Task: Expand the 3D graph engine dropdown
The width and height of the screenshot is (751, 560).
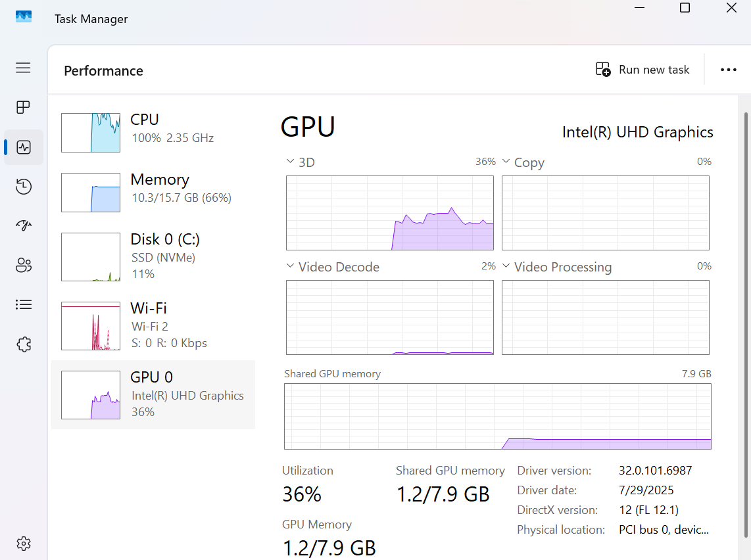Action: pyautogui.click(x=290, y=162)
